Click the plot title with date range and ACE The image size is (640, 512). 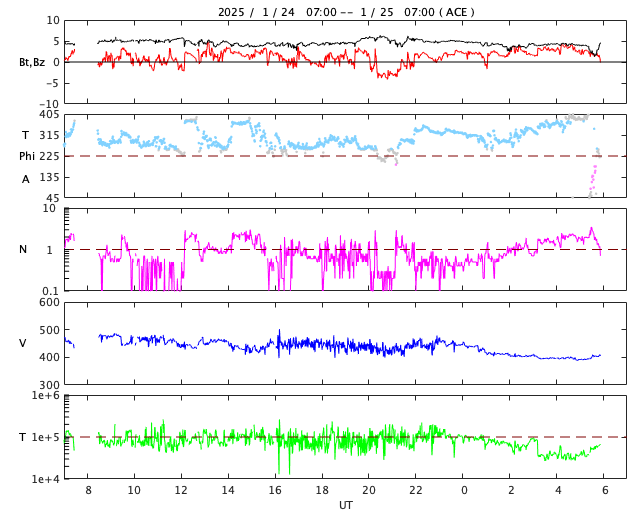(x=346, y=12)
